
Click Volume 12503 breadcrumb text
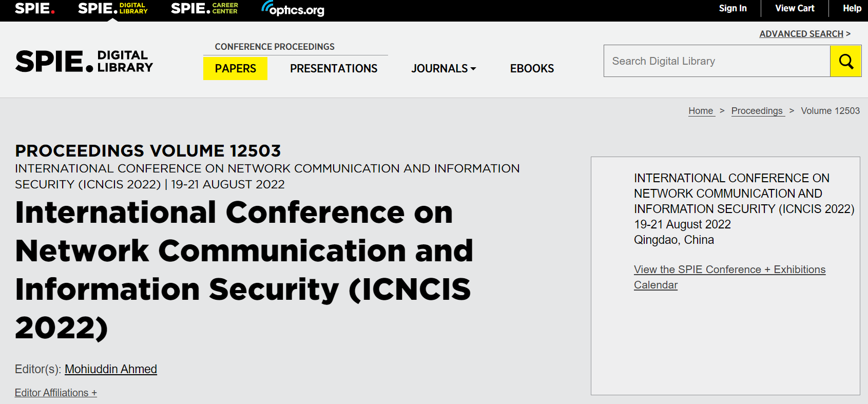pyautogui.click(x=830, y=111)
